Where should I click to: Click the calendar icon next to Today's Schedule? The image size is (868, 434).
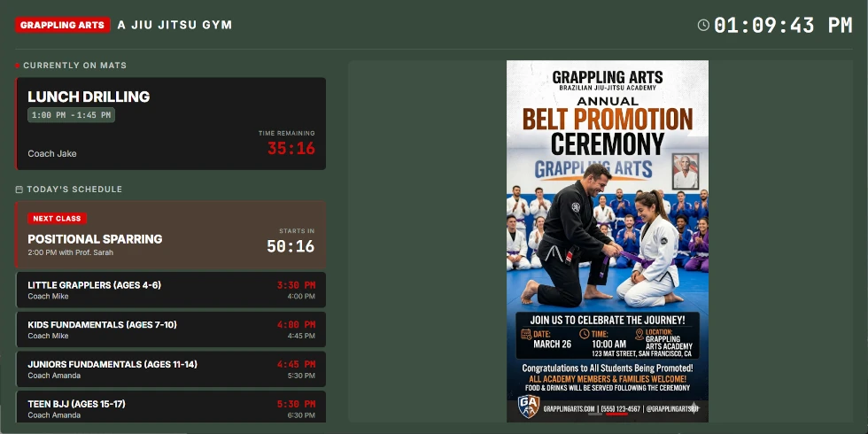(x=19, y=190)
